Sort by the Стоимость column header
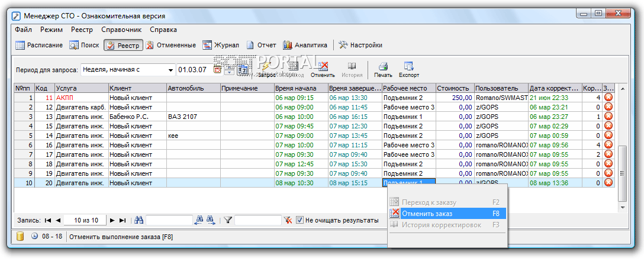 click(x=455, y=88)
